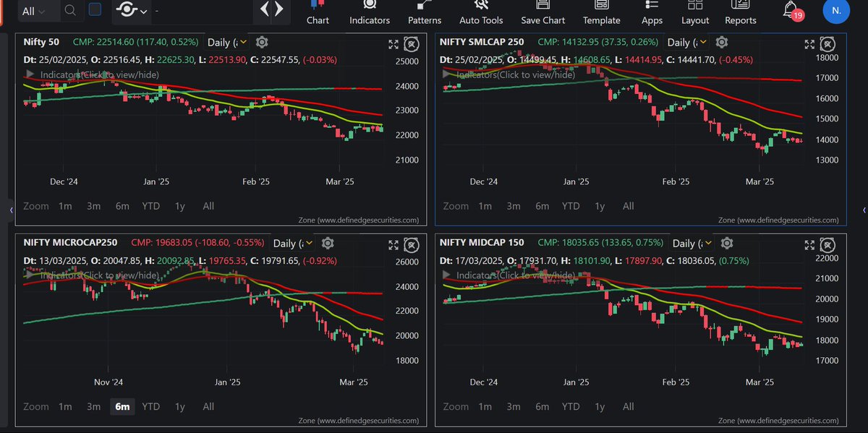Select 6m zoom on NIFTY MICROCAP250 chart

(122, 406)
